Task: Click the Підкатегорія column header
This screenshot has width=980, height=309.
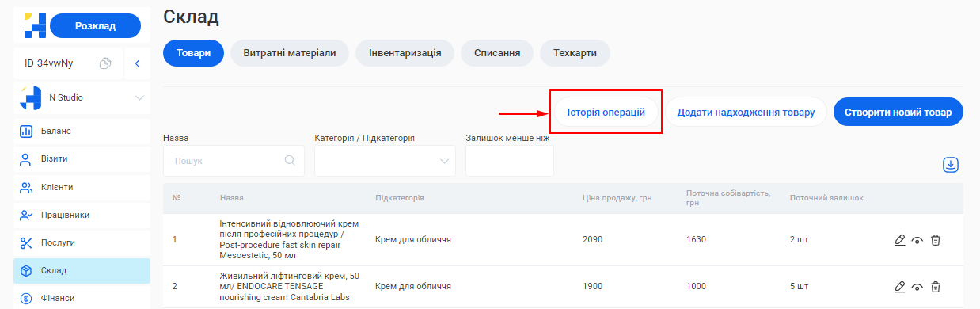Action: click(400, 198)
